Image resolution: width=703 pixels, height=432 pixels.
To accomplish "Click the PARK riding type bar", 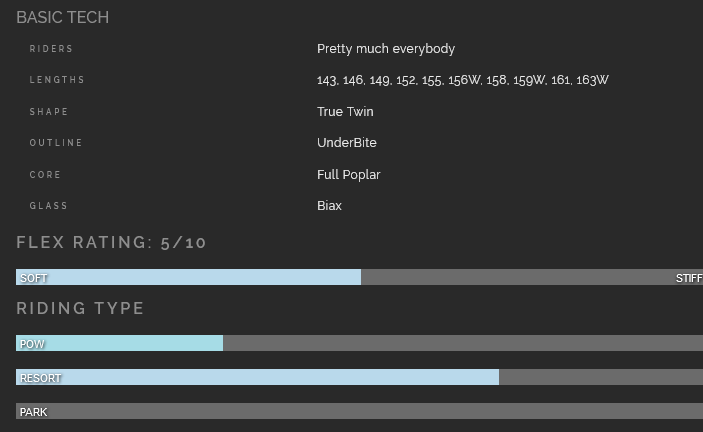I will click(359, 412).
